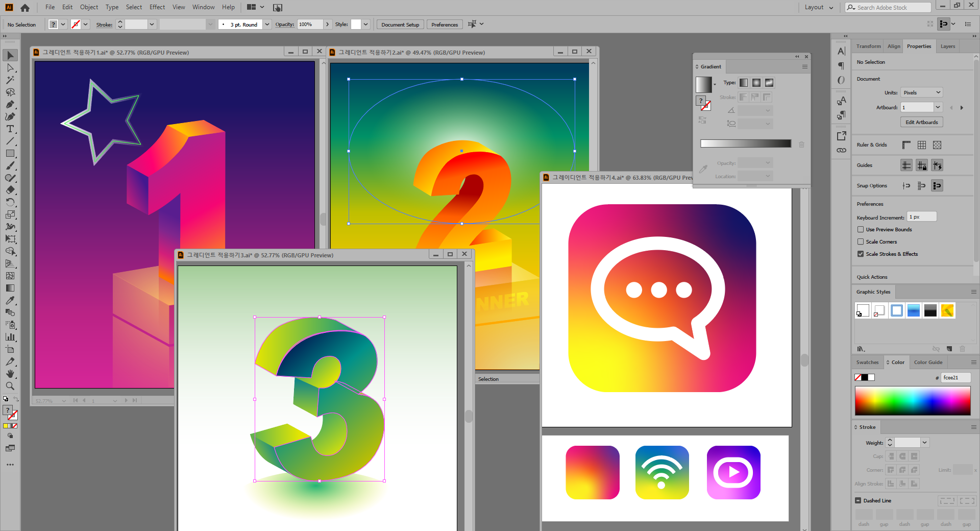Viewport: 980px width, 531px height.
Task: Enable Scale Corners checkbox
Action: click(x=861, y=242)
